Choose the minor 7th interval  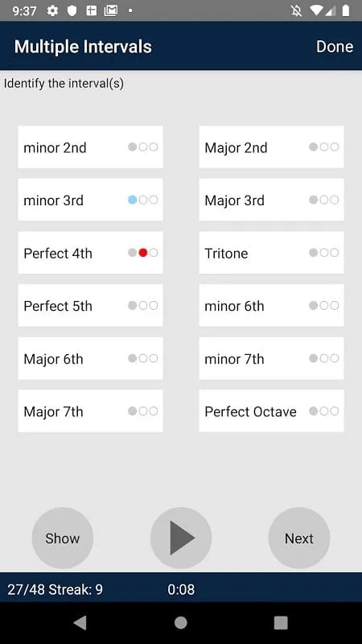click(271, 358)
